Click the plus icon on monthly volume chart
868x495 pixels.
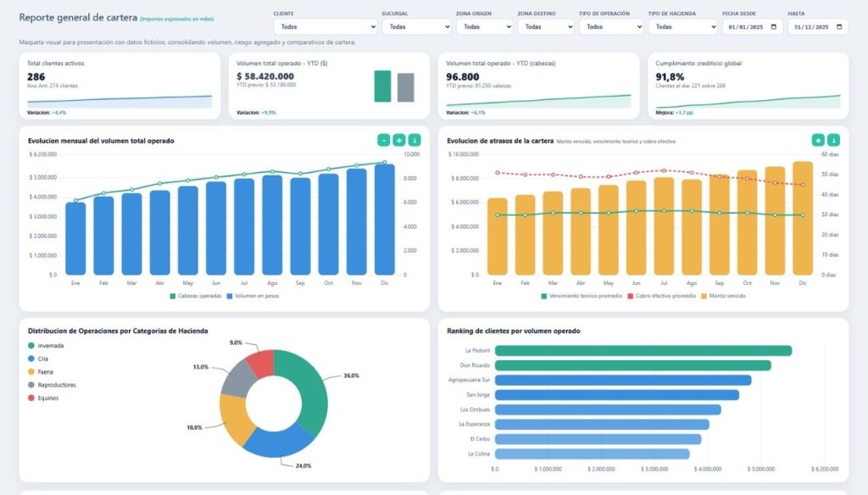click(399, 140)
